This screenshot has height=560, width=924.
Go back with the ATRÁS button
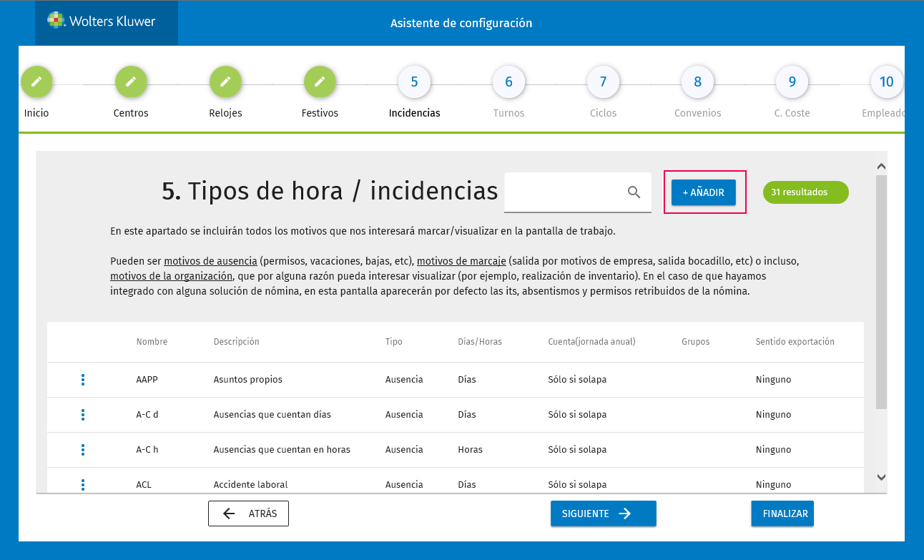click(x=248, y=514)
